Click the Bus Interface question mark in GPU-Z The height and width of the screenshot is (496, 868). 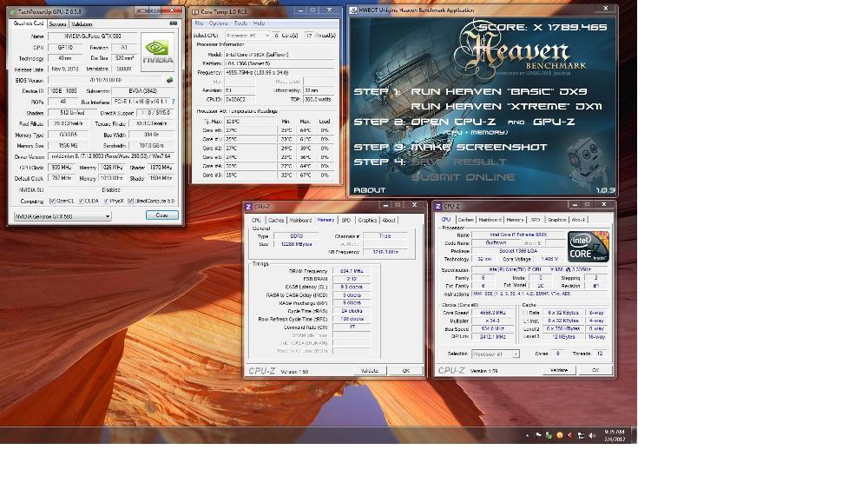[174, 102]
